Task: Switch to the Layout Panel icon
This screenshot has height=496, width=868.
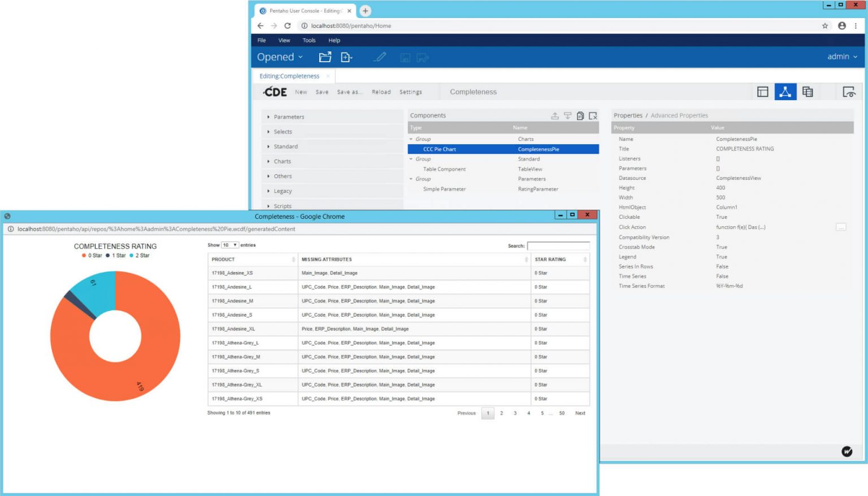Action: point(763,91)
